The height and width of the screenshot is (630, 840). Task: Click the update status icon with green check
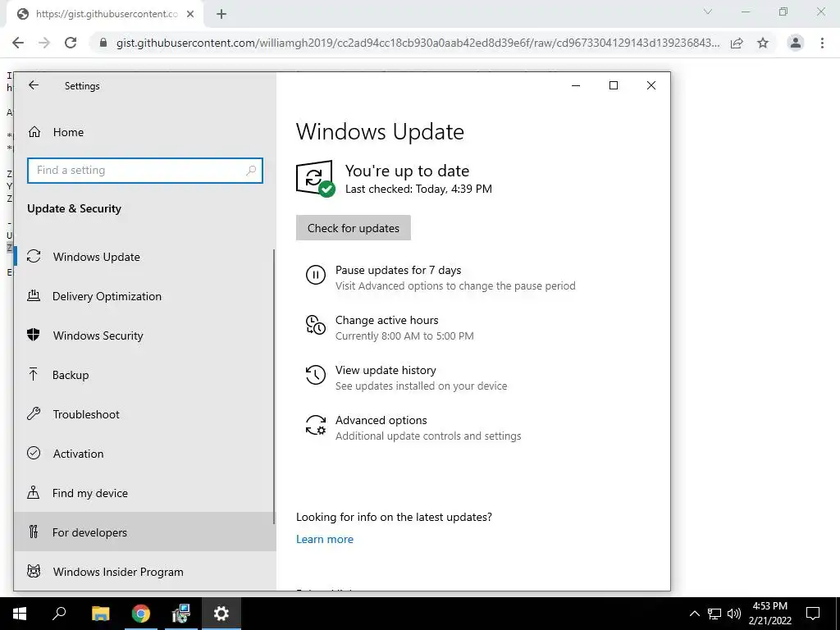point(316,178)
